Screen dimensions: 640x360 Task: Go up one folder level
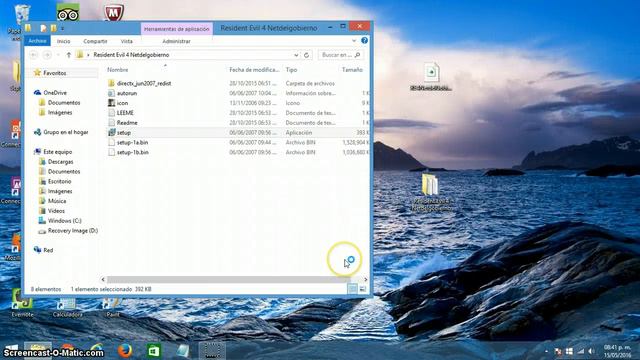69,55
